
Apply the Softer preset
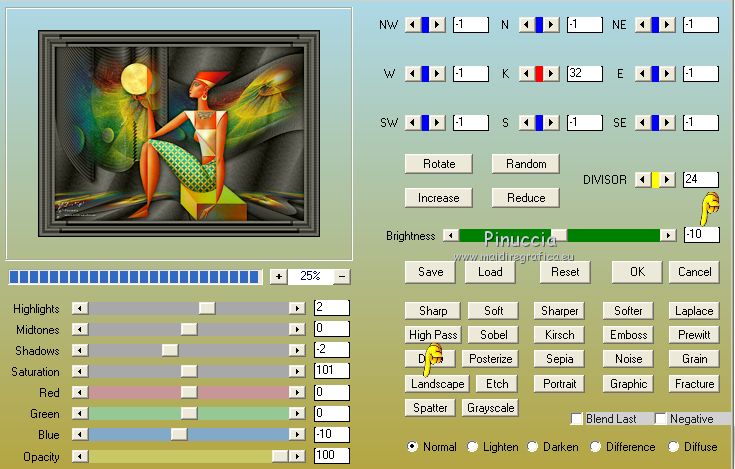[628, 311]
